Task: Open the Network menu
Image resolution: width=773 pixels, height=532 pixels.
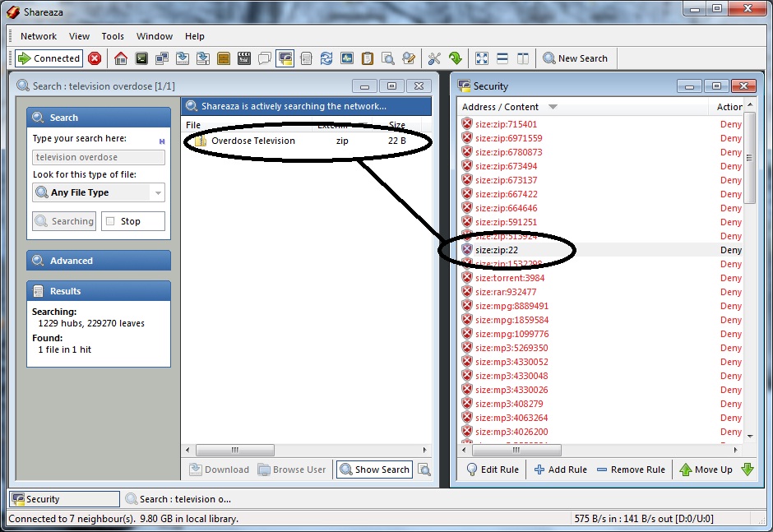Action: click(x=39, y=36)
